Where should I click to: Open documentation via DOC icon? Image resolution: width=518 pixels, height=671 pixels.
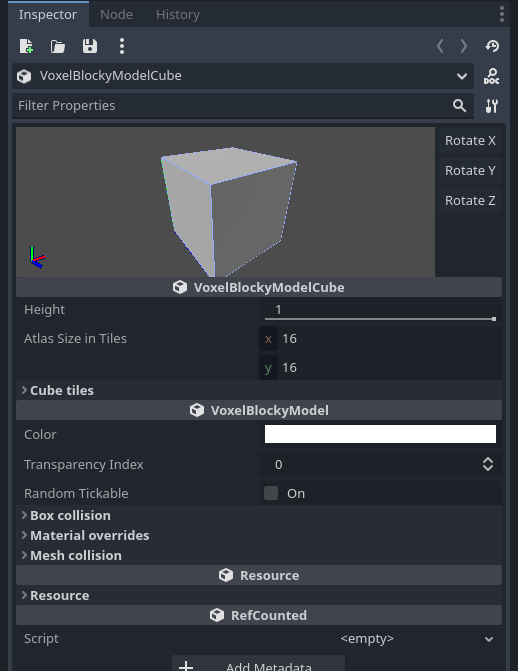coord(491,76)
